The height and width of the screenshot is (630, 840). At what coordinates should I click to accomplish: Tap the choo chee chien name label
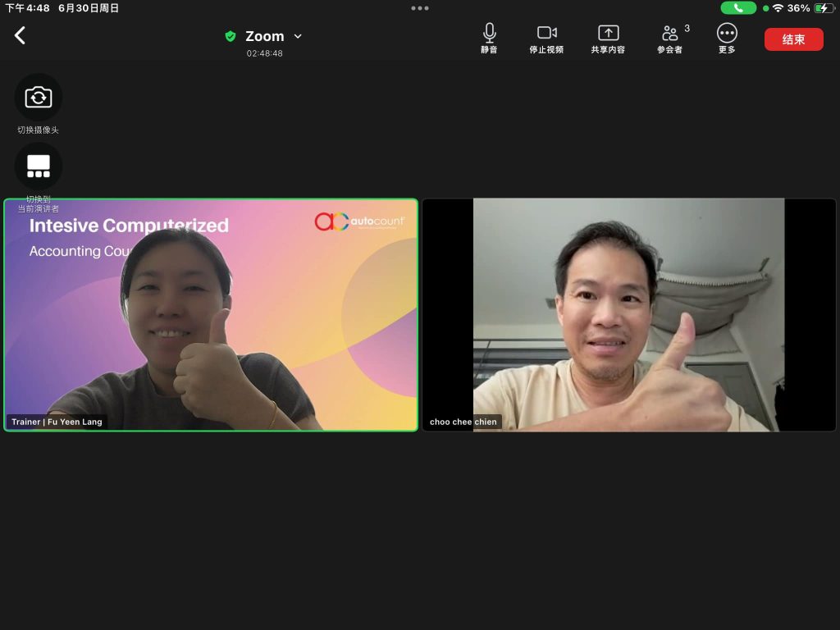tap(463, 422)
